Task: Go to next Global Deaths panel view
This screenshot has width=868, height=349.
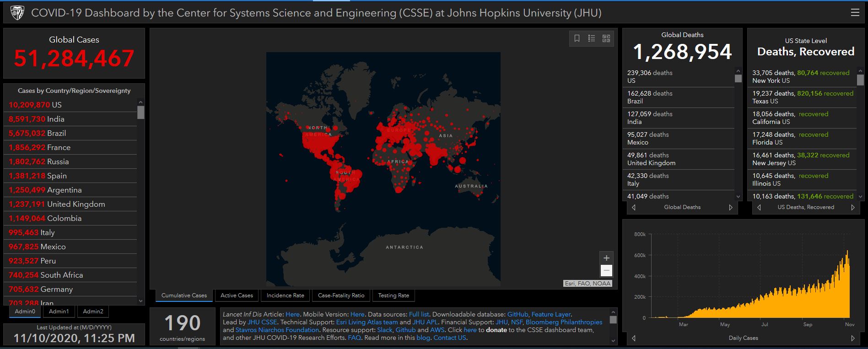Action: pyautogui.click(x=731, y=207)
